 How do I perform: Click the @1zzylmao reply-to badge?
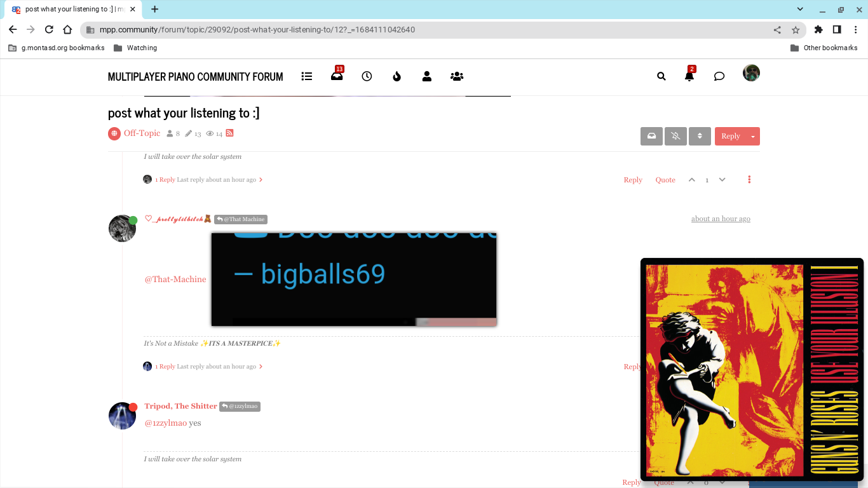pyautogui.click(x=240, y=406)
